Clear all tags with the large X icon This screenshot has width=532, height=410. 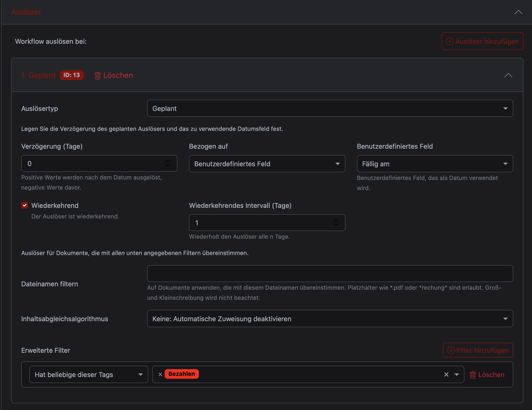tap(446, 374)
